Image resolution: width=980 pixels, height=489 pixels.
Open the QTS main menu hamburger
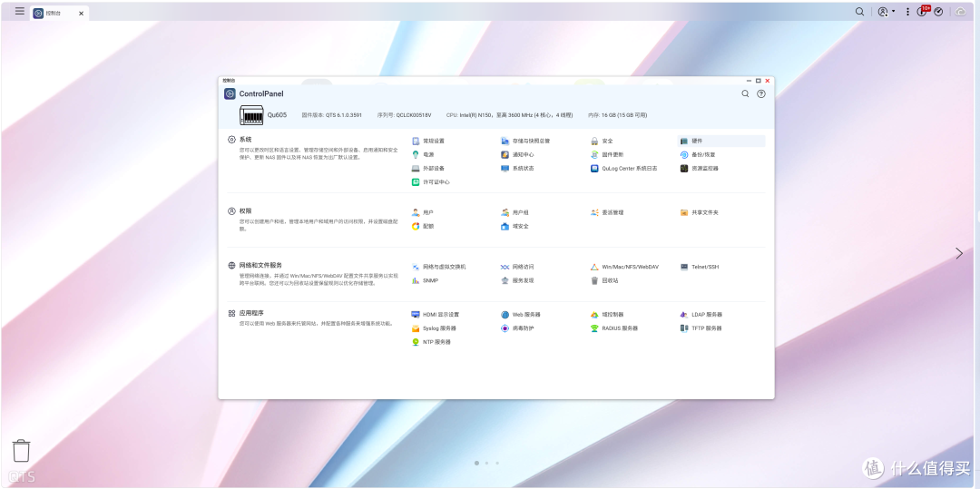(x=20, y=12)
